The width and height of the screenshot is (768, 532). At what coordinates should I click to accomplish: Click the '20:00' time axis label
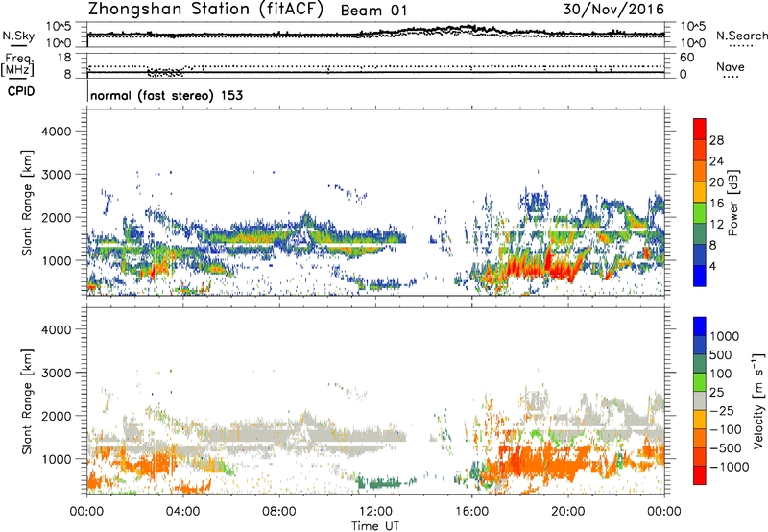pyautogui.click(x=567, y=512)
